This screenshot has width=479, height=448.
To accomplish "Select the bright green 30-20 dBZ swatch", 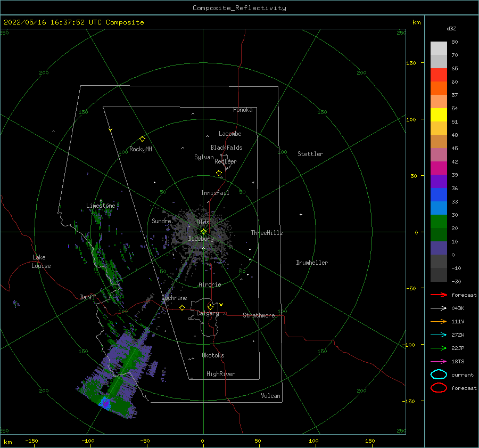I will [x=439, y=222].
